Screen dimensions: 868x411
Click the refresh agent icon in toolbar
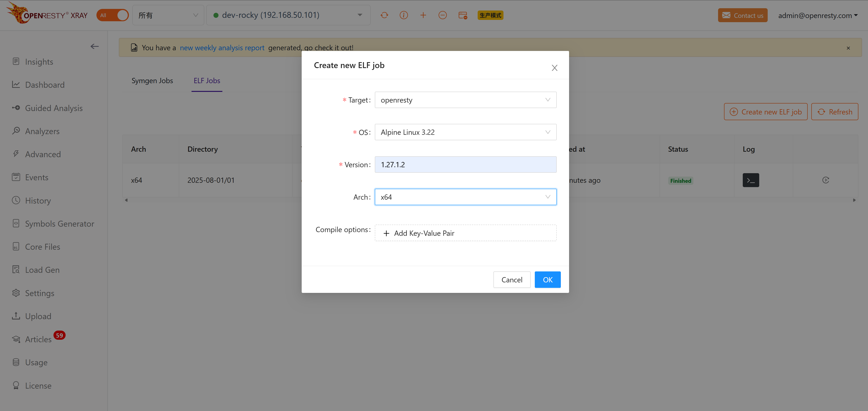pyautogui.click(x=384, y=15)
